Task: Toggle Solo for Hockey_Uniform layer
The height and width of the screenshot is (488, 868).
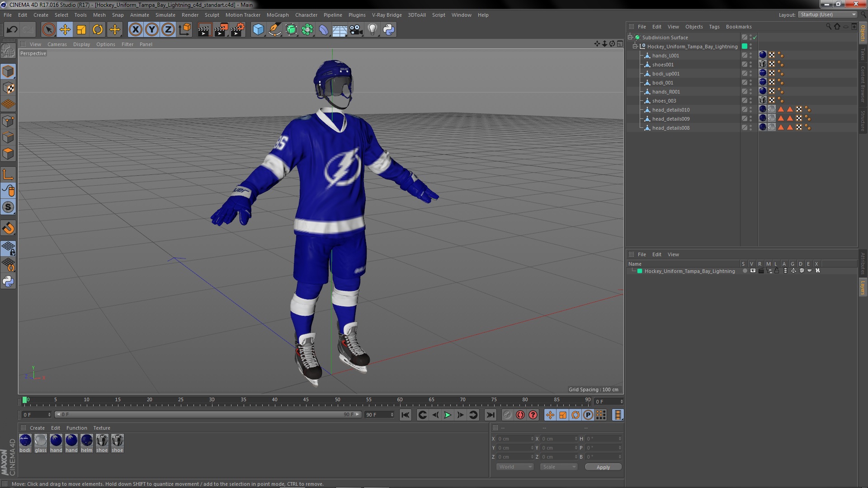Action: (x=745, y=271)
